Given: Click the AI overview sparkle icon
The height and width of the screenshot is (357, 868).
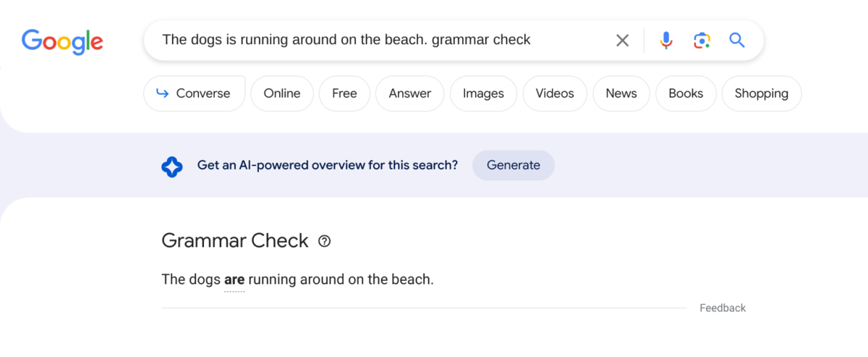Looking at the screenshot, I should (x=172, y=166).
